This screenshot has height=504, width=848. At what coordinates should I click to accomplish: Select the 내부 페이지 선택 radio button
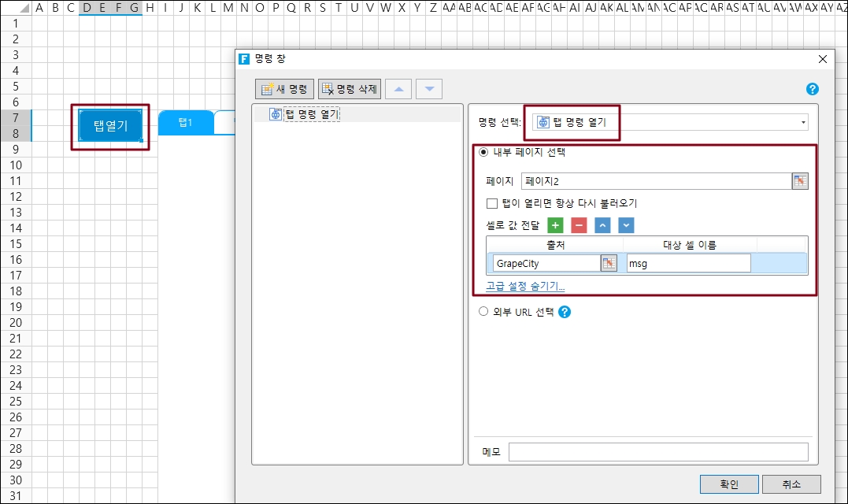(484, 153)
